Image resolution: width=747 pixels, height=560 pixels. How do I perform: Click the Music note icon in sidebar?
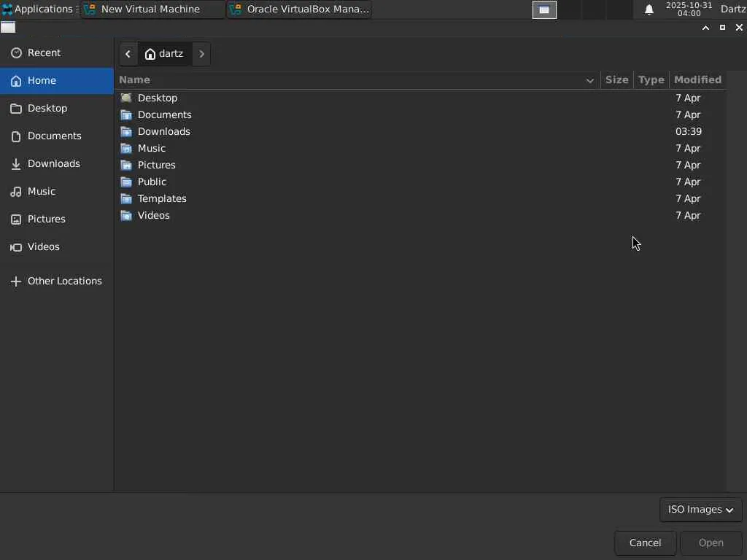pos(16,191)
